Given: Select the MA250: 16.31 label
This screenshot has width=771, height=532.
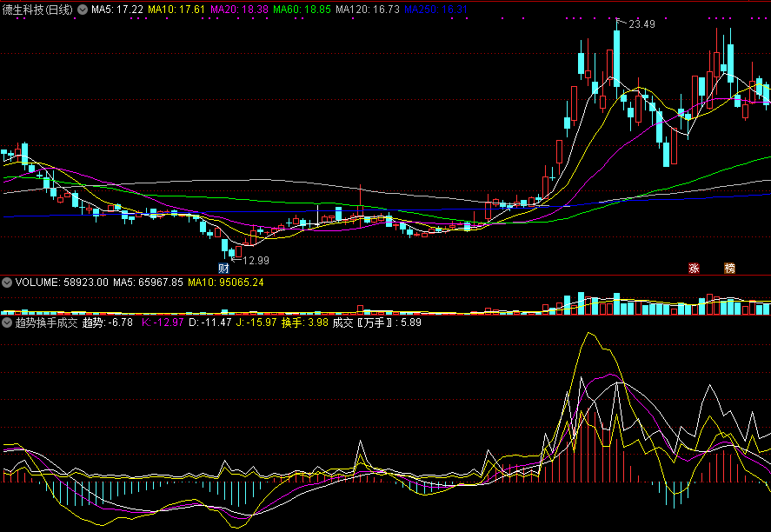Looking at the screenshot, I should 435,10.
